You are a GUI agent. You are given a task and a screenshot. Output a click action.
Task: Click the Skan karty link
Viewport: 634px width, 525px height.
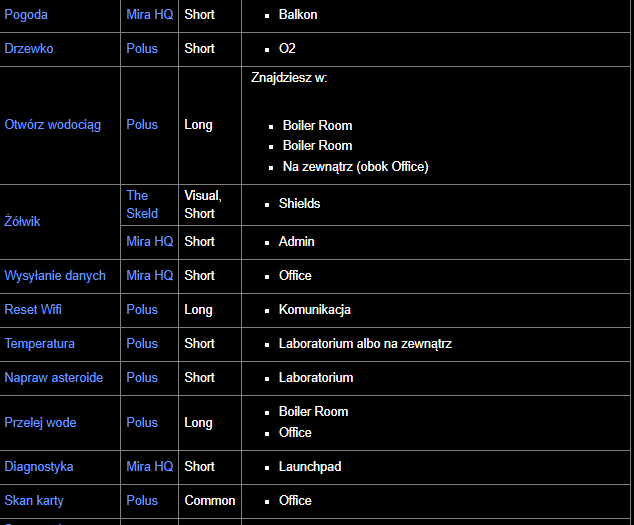(x=34, y=500)
